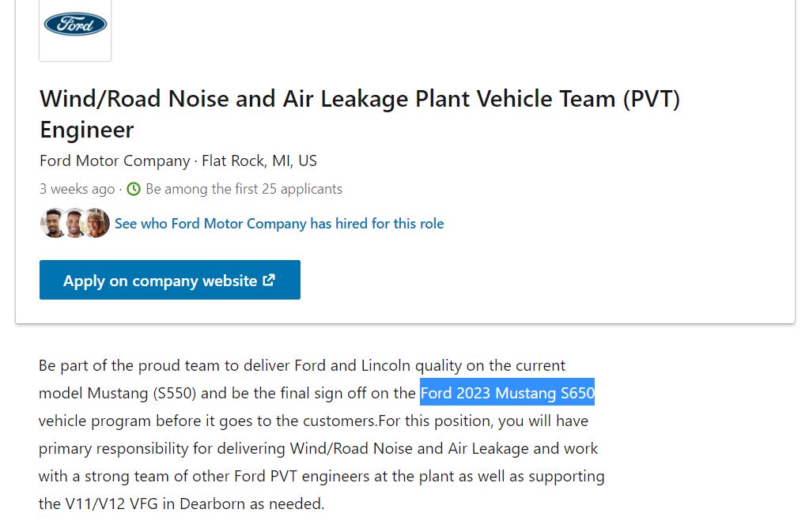Open the 'See who Ford Motor Company has hired' link

tap(279, 224)
